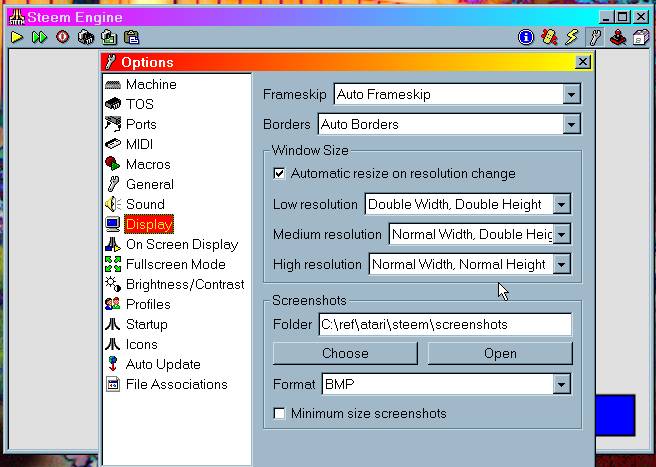The width and height of the screenshot is (656, 467).
Task: Expand the Borders dropdown
Action: pos(571,124)
